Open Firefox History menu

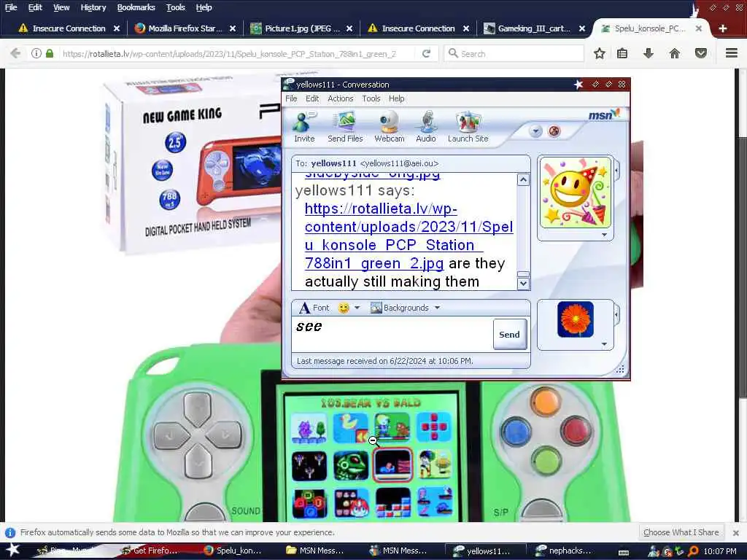click(93, 7)
